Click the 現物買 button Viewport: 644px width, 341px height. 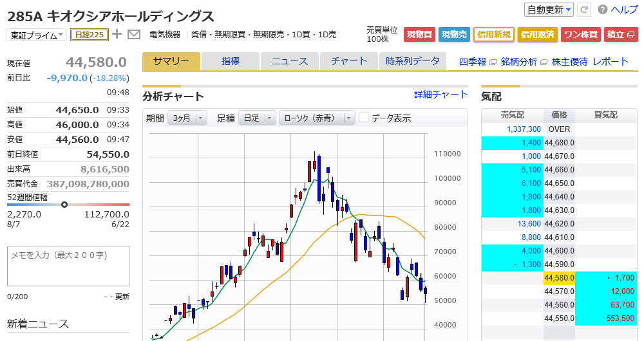point(419,35)
